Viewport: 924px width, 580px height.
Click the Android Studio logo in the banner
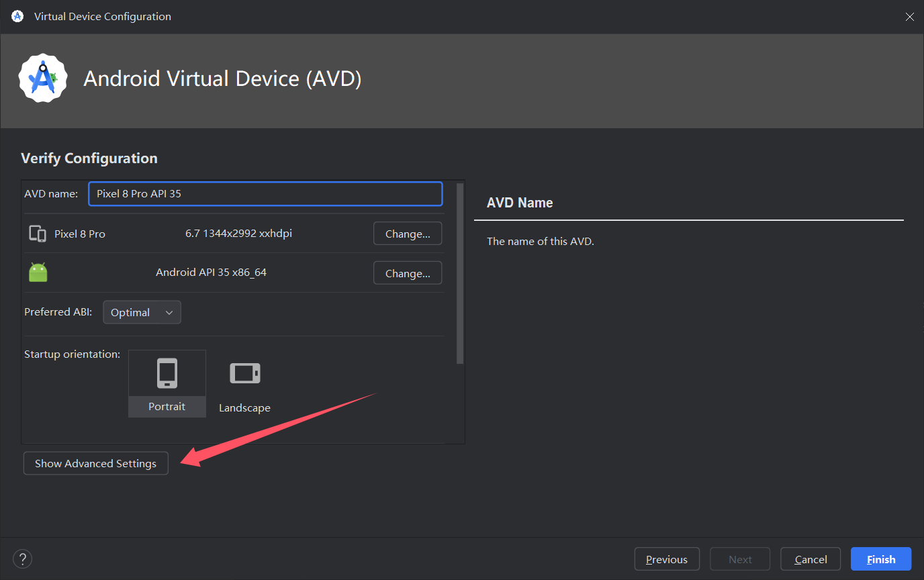(x=43, y=79)
